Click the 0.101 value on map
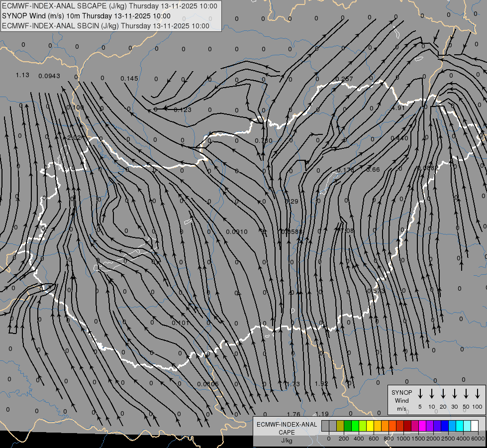Screen dimensions: 487x448 point(181,323)
